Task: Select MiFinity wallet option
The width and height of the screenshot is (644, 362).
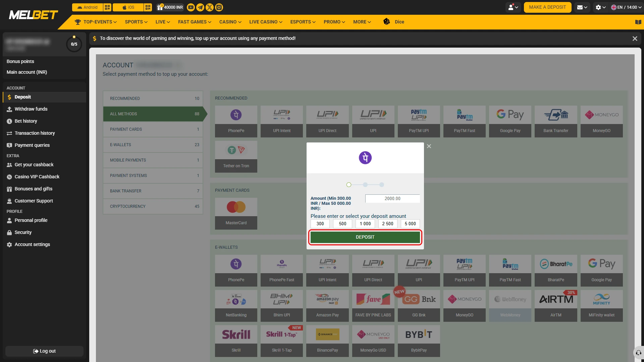Action: (601, 306)
